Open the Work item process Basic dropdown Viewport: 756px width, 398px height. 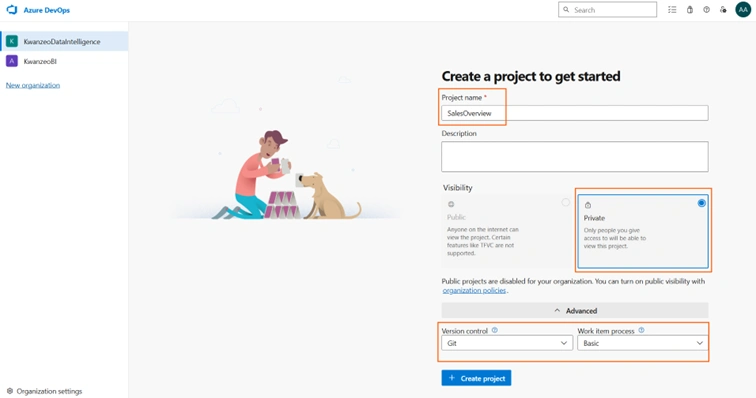point(643,343)
